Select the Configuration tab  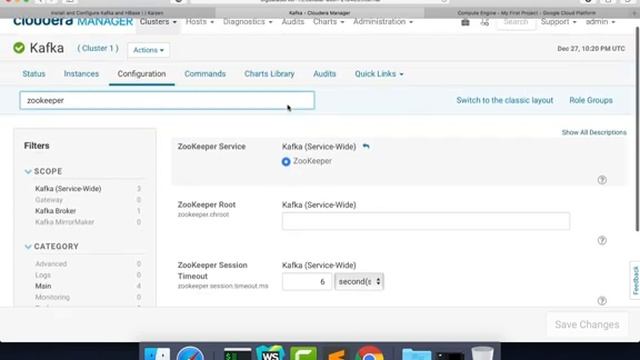(142, 74)
